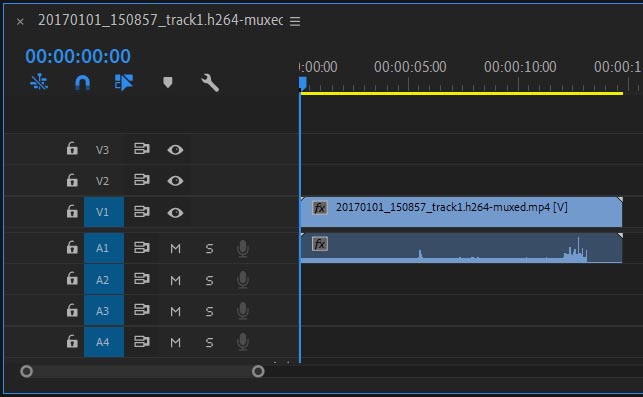The image size is (643, 397).
Task: Solo track A4
Action: point(209,342)
